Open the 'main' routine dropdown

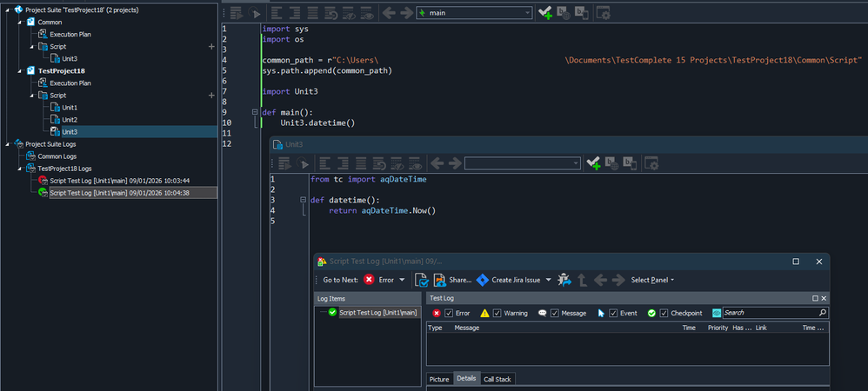point(527,13)
